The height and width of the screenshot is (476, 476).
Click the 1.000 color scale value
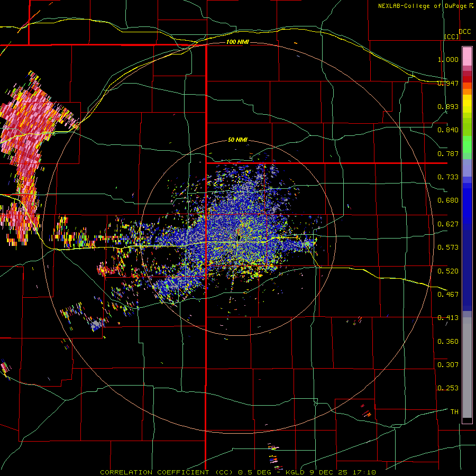[x=448, y=59]
